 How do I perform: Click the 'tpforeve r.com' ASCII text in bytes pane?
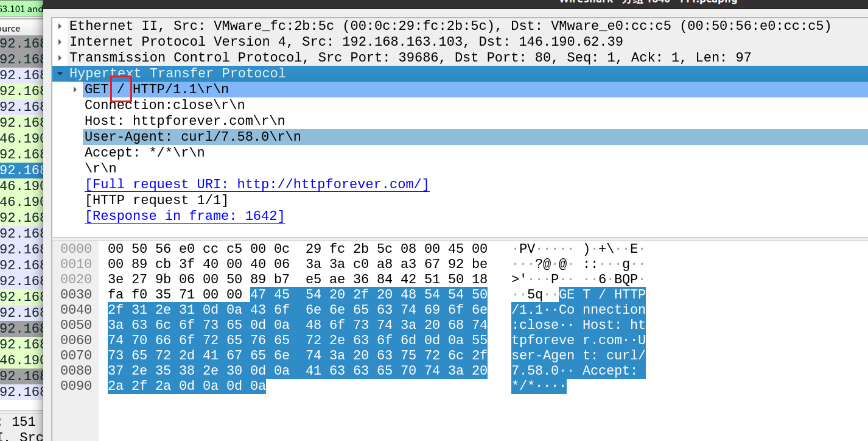coord(578,340)
